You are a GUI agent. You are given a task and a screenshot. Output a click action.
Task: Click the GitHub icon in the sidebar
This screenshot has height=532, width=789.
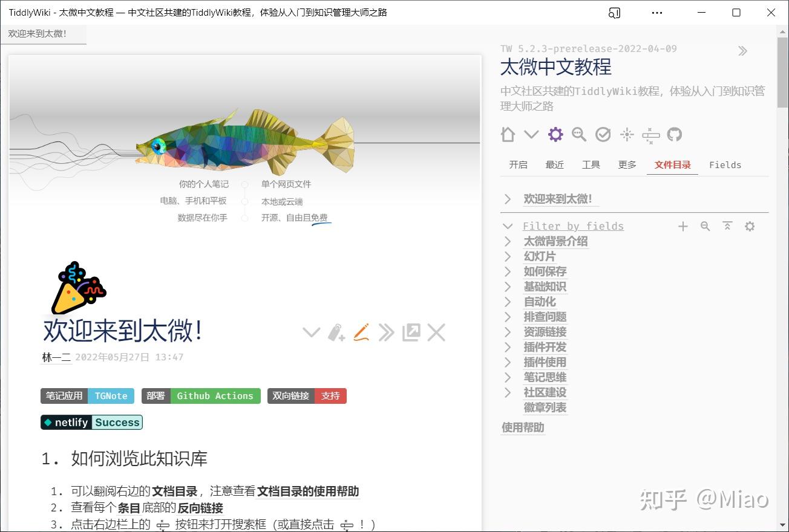675,134
